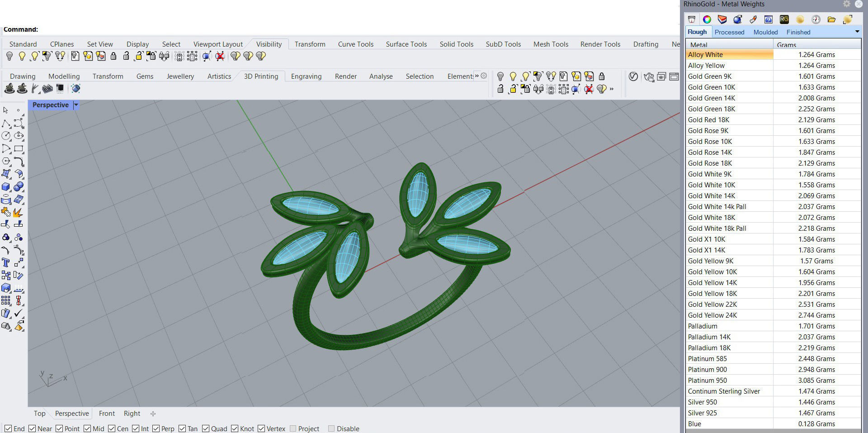Click the yellow folder icon in RhinoGold panel

coord(831,19)
